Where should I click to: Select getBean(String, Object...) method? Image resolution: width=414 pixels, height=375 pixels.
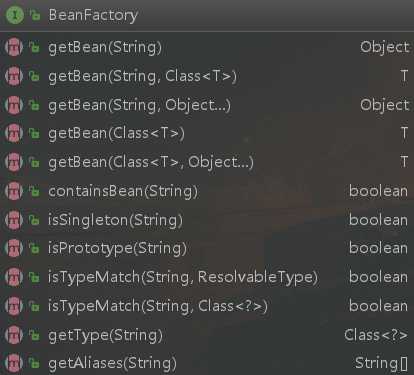tap(207, 105)
